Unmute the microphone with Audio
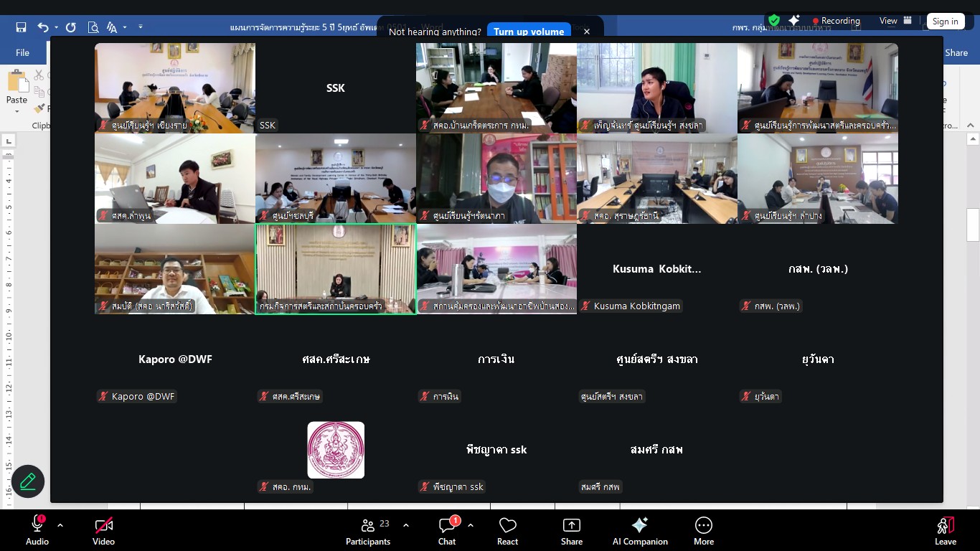Image resolution: width=980 pixels, height=551 pixels. tap(37, 531)
